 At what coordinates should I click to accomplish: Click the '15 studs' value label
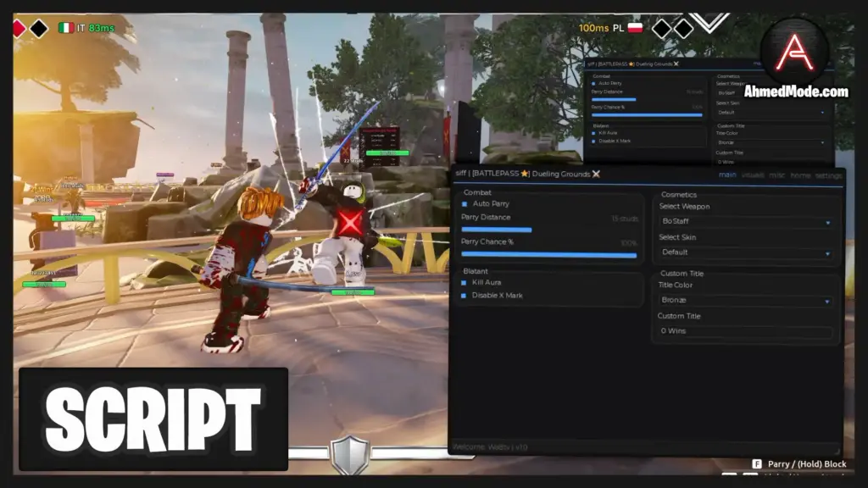625,219
